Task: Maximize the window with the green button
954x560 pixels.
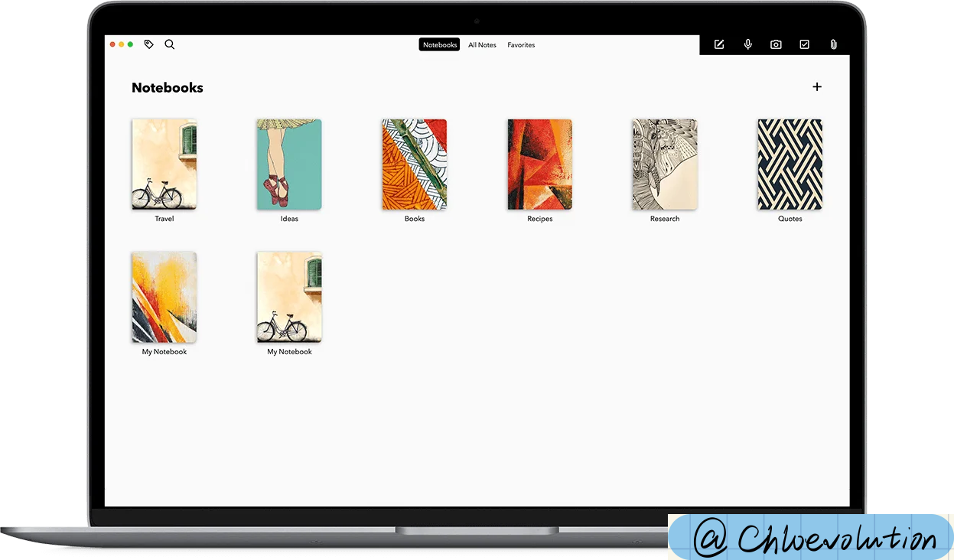Action: pyautogui.click(x=130, y=44)
